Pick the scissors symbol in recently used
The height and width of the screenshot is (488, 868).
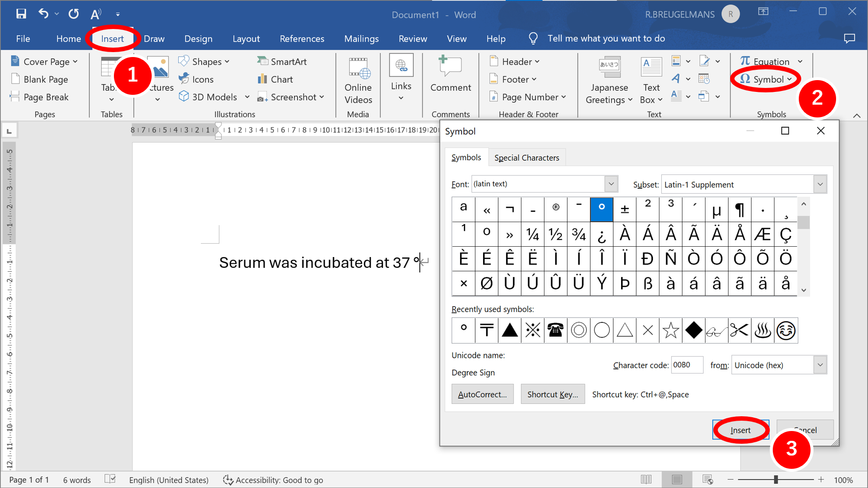point(739,330)
